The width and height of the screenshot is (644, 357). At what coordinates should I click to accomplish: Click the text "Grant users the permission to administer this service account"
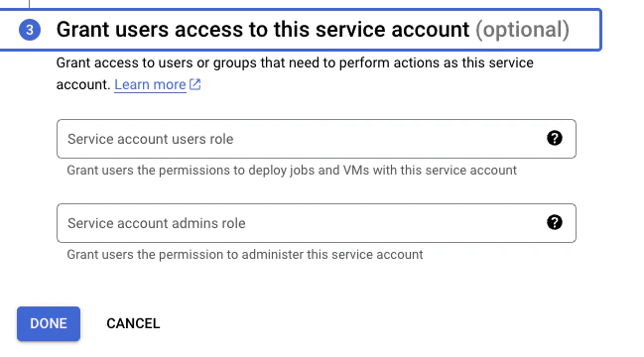pyautogui.click(x=245, y=255)
